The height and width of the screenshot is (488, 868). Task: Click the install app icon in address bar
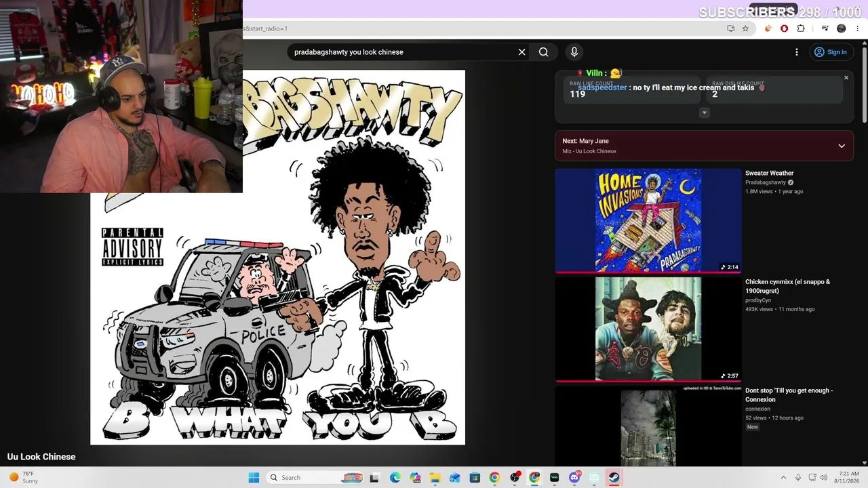point(730,28)
